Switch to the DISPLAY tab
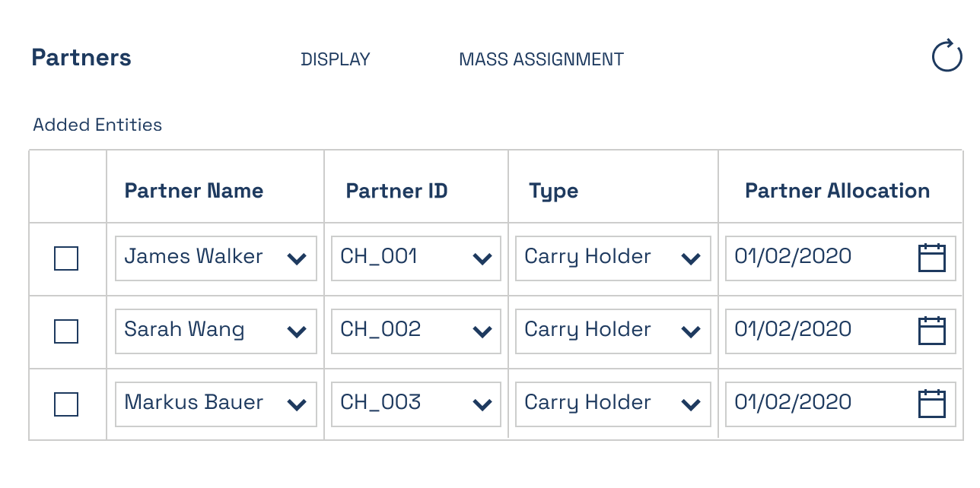 coord(336,59)
